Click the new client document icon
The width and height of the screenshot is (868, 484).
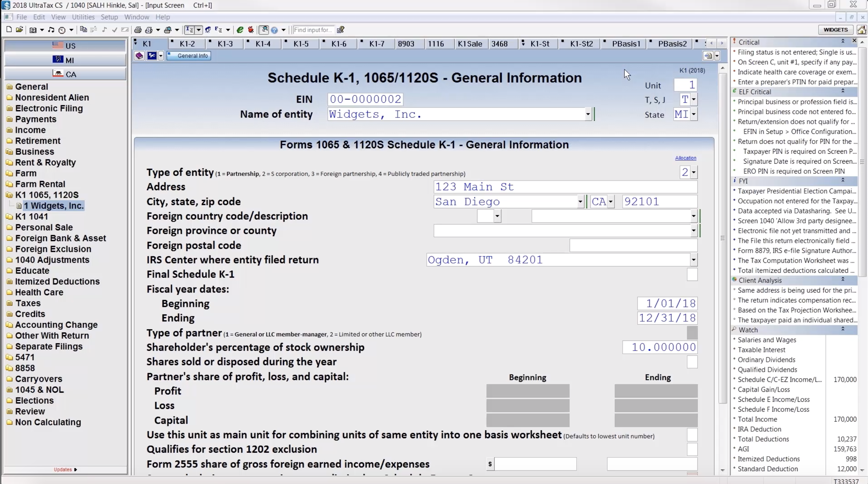click(x=9, y=30)
